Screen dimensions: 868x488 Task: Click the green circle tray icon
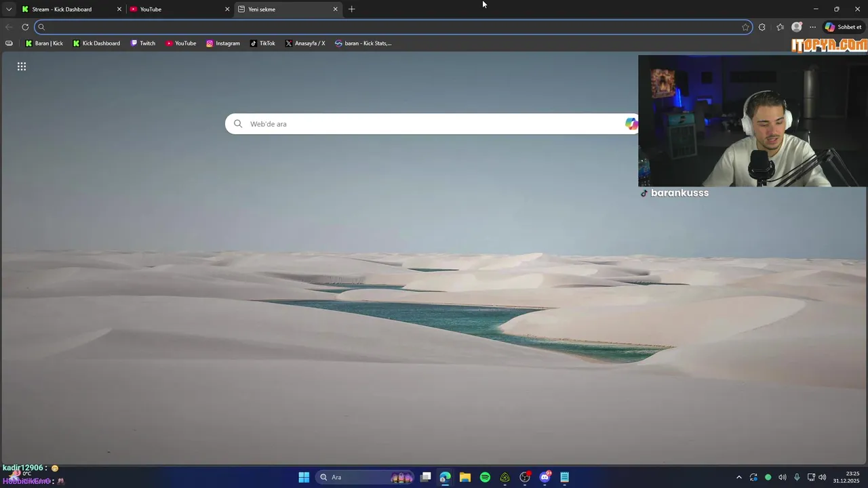click(768, 477)
